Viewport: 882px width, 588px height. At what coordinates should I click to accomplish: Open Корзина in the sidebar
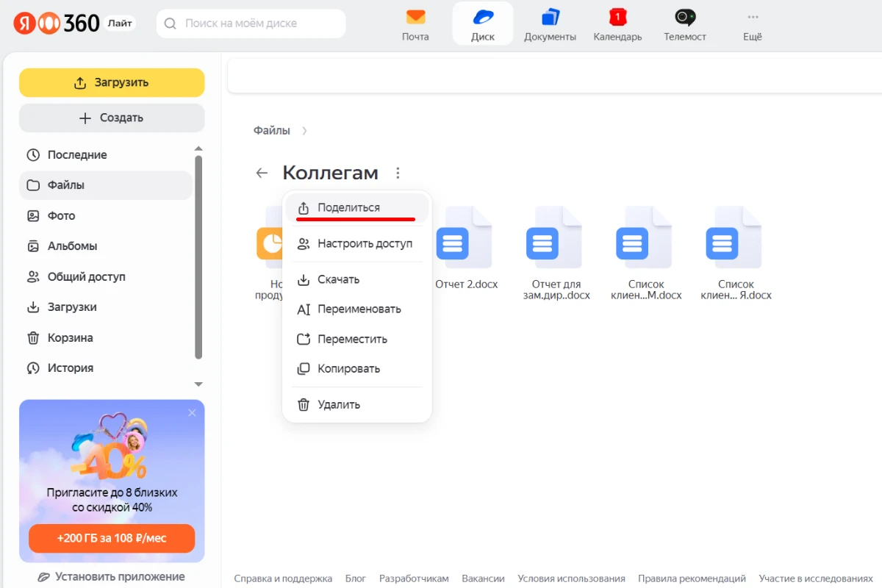point(106,338)
